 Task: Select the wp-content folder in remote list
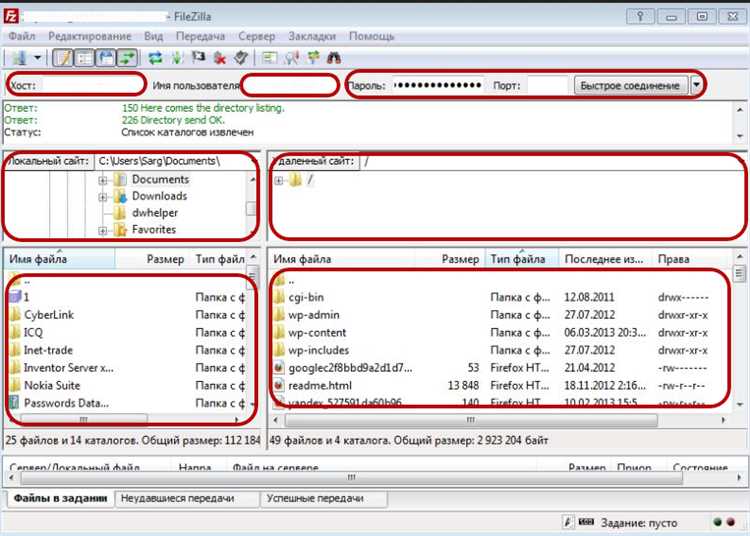pos(317,332)
